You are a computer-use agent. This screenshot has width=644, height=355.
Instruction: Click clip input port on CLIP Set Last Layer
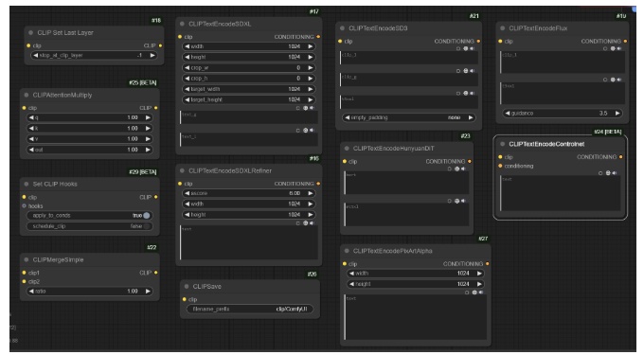[x=28, y=45]
